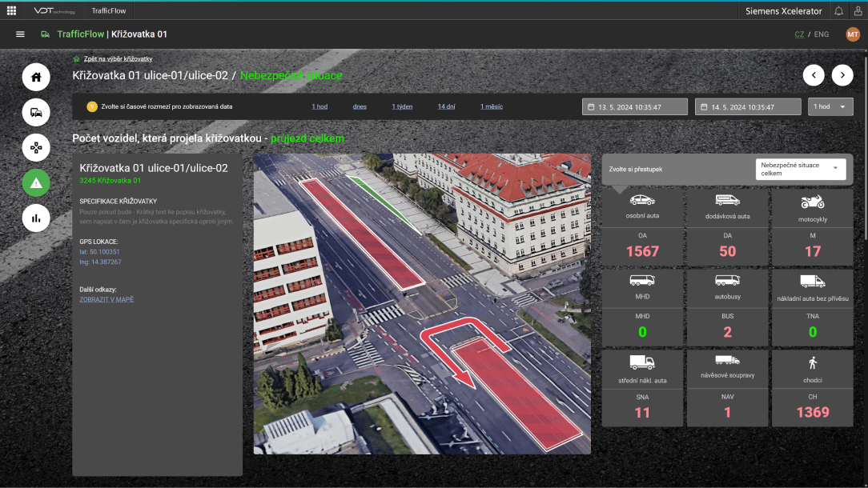Viewport: 868px width, 488px height.
Task: Open the hamburger navigation menu
Action: coord(20,34)
